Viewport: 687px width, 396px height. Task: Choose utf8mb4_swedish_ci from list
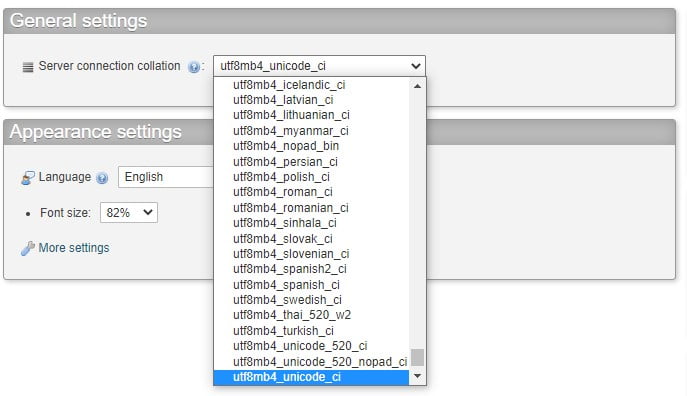pyautogui.click(x=311, y=300)
